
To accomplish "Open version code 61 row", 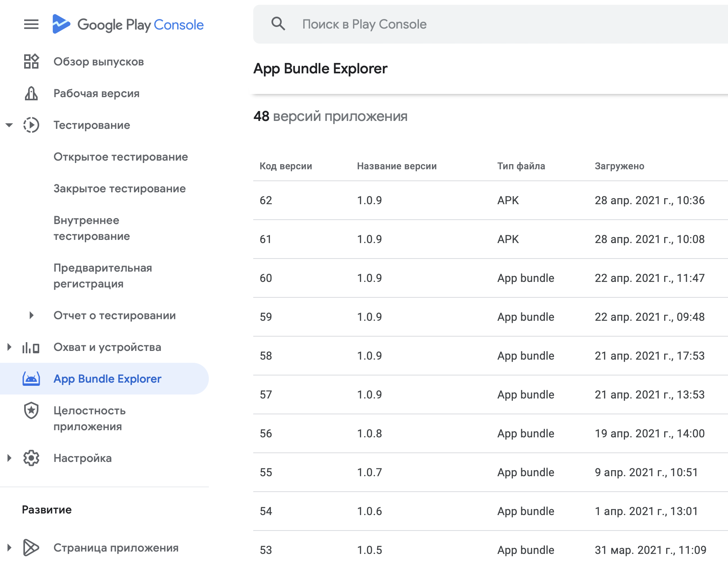I will point(491,239).
